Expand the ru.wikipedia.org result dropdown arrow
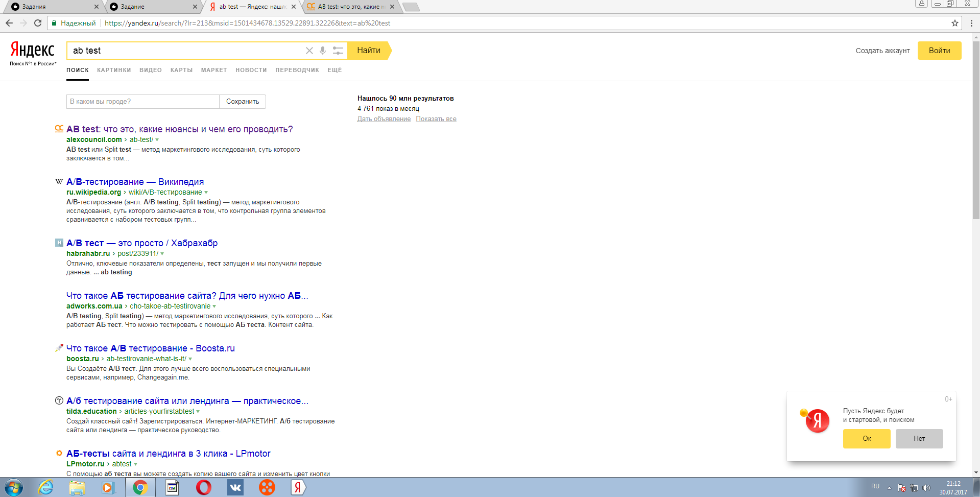 206,193
